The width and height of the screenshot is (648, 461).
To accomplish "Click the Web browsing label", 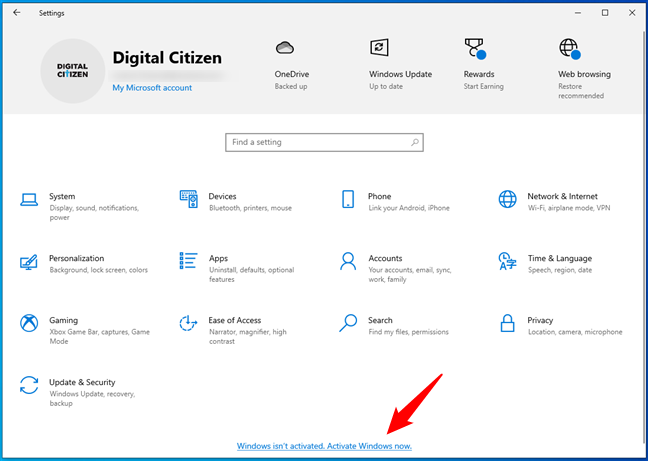I will pyautogui.click(x=584, y=74).
